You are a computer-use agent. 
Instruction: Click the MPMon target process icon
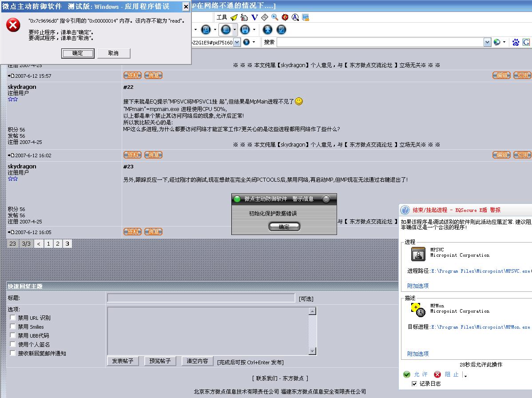coord(418,310)
